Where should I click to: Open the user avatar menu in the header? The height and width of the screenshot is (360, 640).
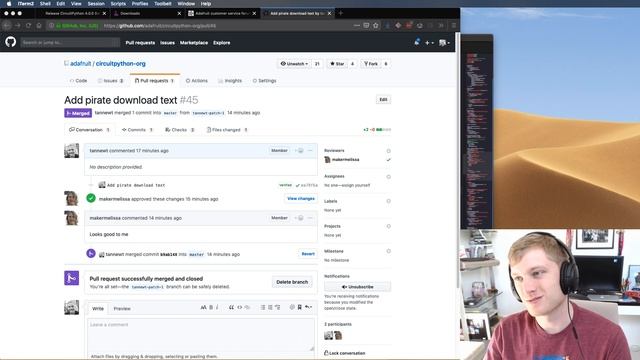[444, 42]
